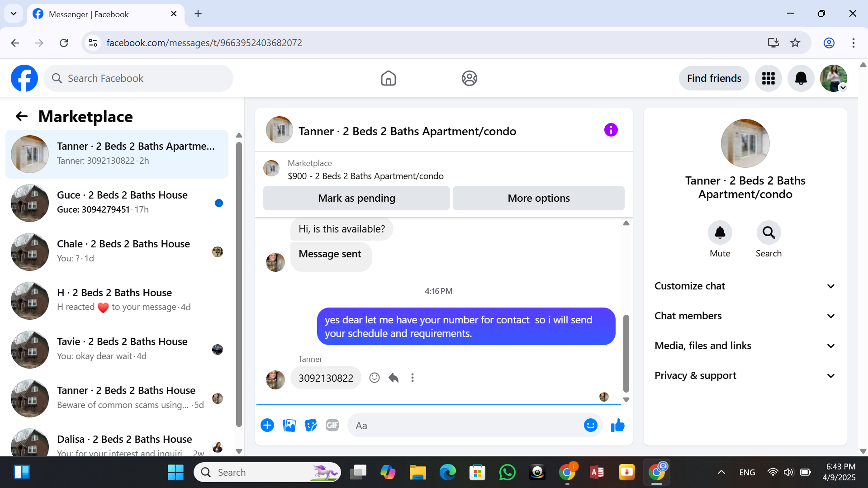The width and height of the screenshot is (868, 488).
Task: Open the H 2 Beds 2 Baths House chat
Action: (117, 301)
